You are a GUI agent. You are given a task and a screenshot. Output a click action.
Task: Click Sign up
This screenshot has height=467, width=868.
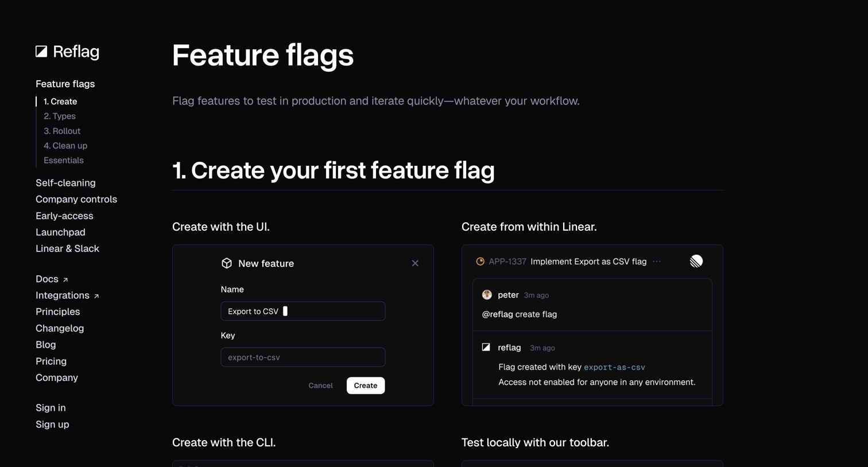[x=52, y=425]
